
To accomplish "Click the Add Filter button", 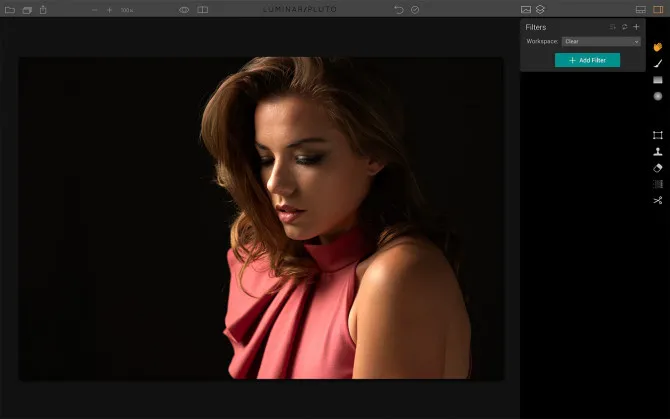I will coord(587,60).
